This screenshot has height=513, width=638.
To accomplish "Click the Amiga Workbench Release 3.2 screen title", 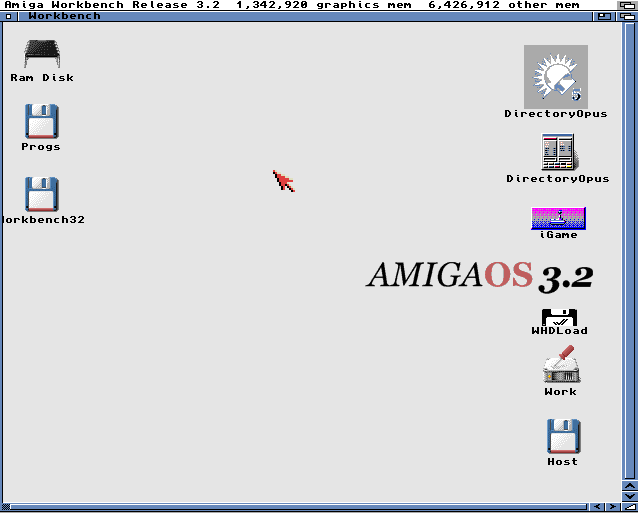I will [x=112, y=5].
